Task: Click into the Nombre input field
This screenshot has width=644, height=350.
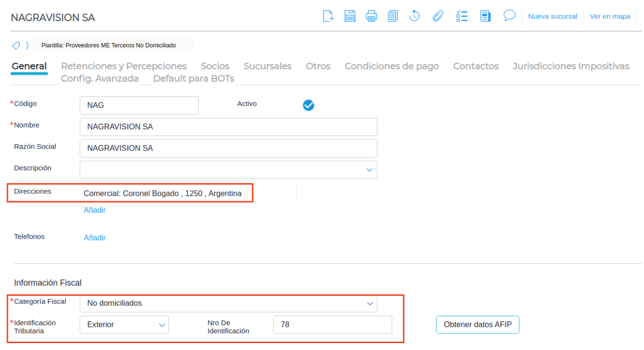Action: click(228, 127)
